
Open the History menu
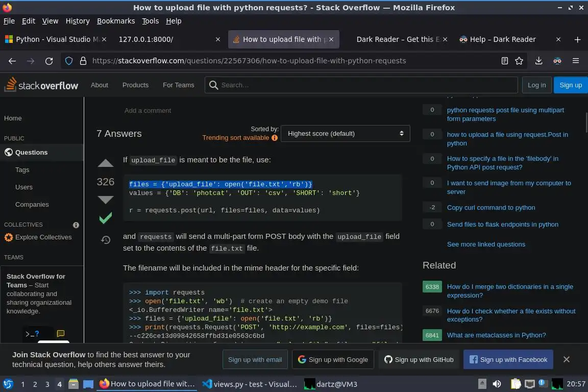coord(78,21)
